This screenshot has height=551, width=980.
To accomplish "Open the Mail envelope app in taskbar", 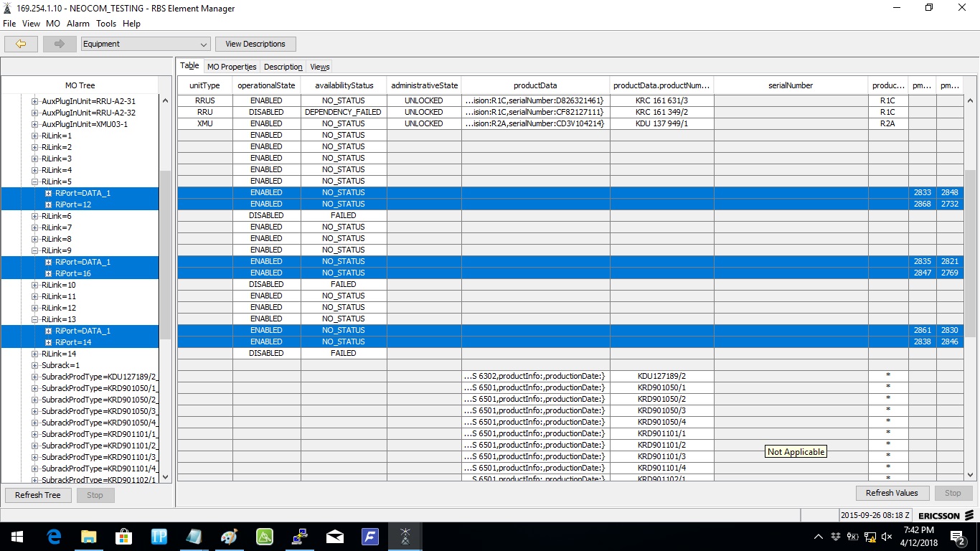I will (335, 536).
